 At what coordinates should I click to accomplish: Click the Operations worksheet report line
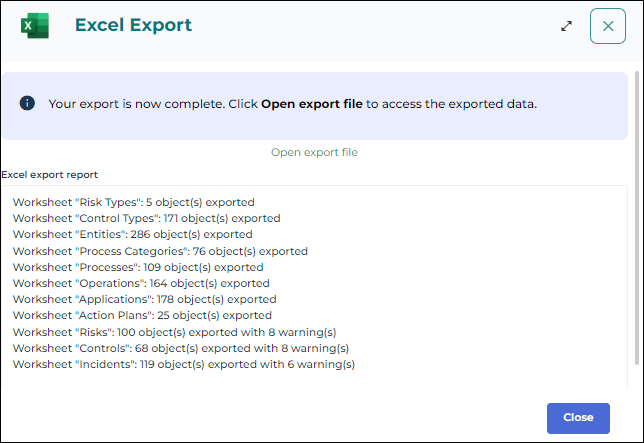pyautogui.click(x=141, y=283)
